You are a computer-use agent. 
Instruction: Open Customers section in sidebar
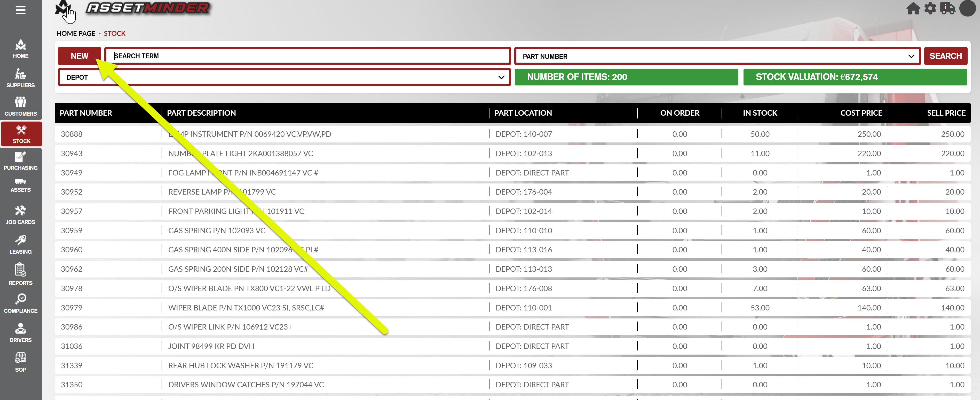point(21,107)
